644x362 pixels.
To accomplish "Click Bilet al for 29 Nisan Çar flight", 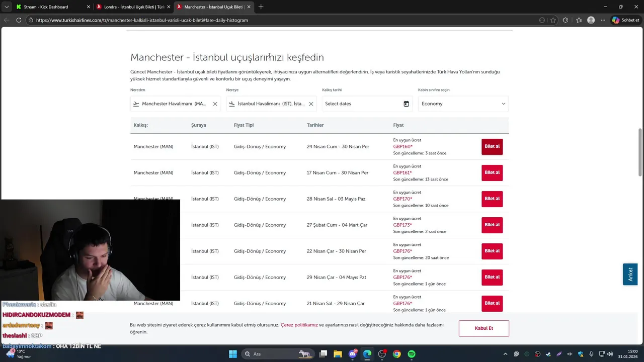I will pos(492,278).
